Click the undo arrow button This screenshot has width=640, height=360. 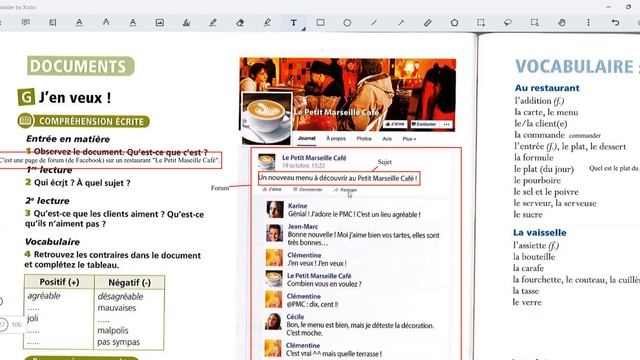616,22
